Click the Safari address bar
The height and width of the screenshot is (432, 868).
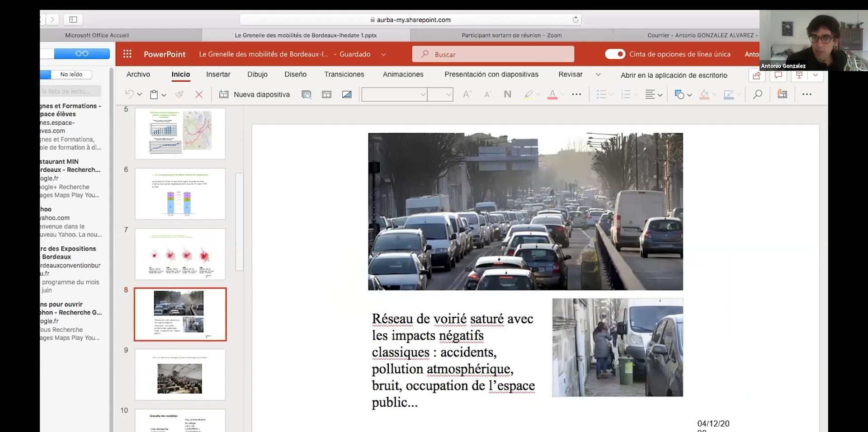point(410,19)
